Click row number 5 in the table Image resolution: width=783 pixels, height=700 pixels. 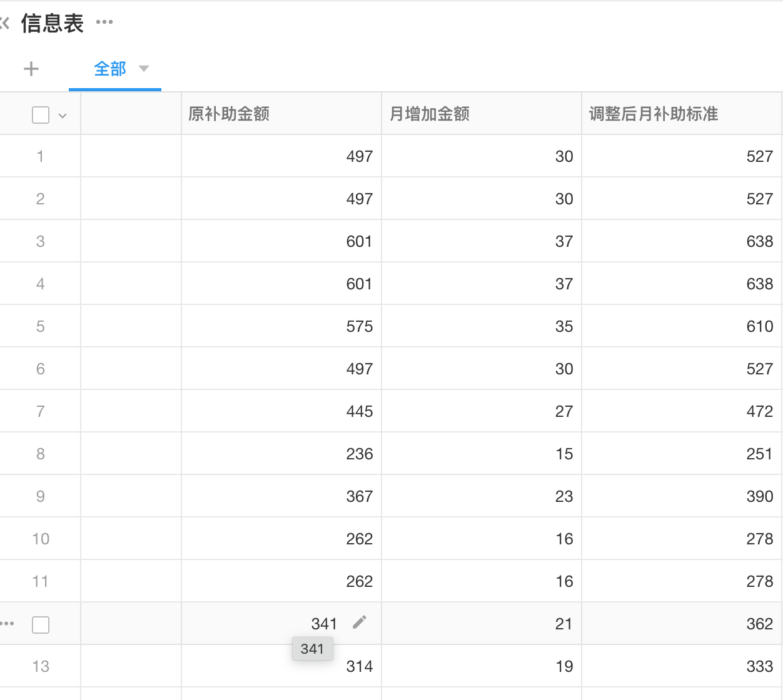(40, 326)
